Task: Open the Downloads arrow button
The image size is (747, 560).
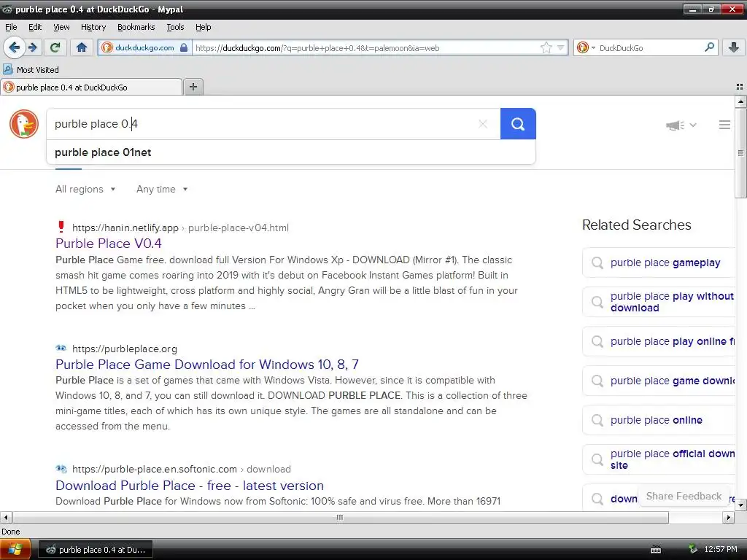Action: pyautogui.click(x=734, y=47)
